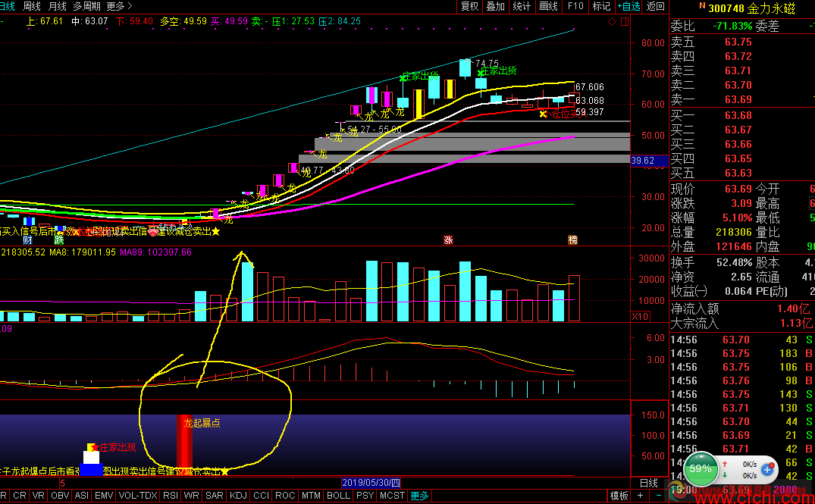Click the 委比 -71.83% value

pyautogui.click(x=732, y=26)
